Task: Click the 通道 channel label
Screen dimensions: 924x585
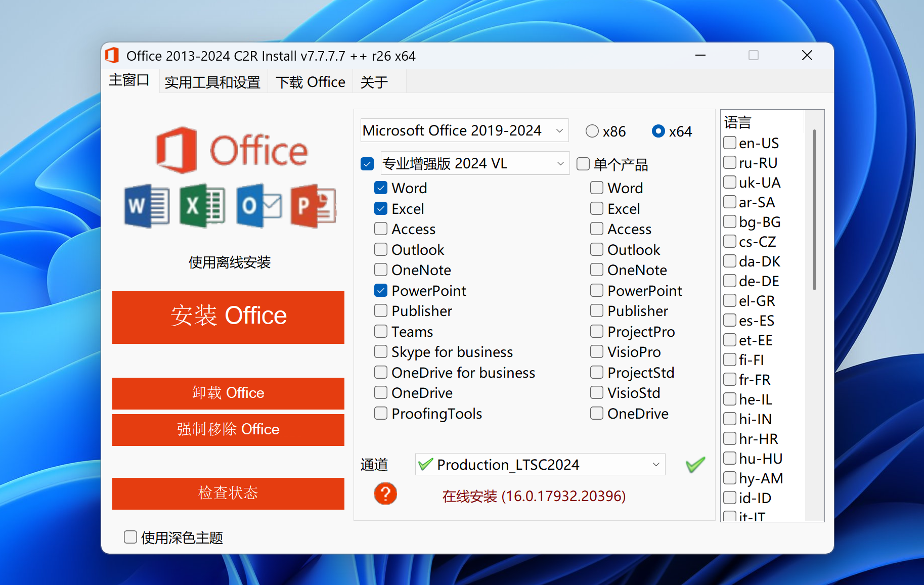Action: tap(374, 464)
